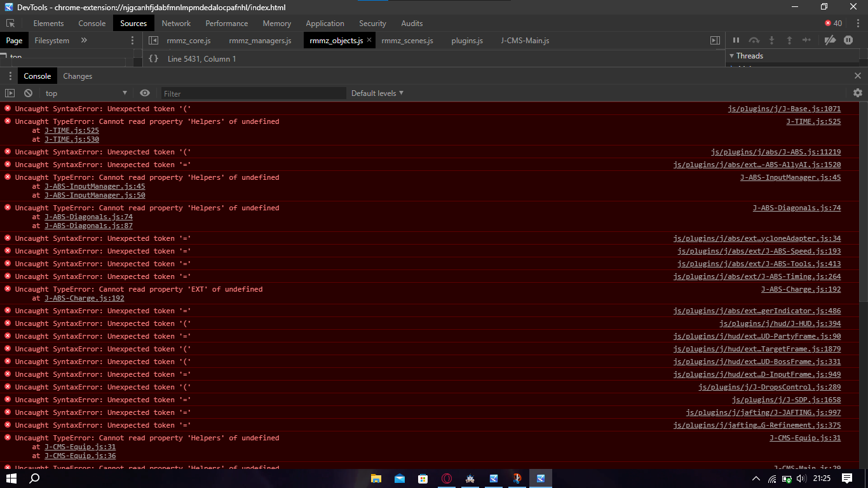Deactivate breakpoints icon

point(830,40)
